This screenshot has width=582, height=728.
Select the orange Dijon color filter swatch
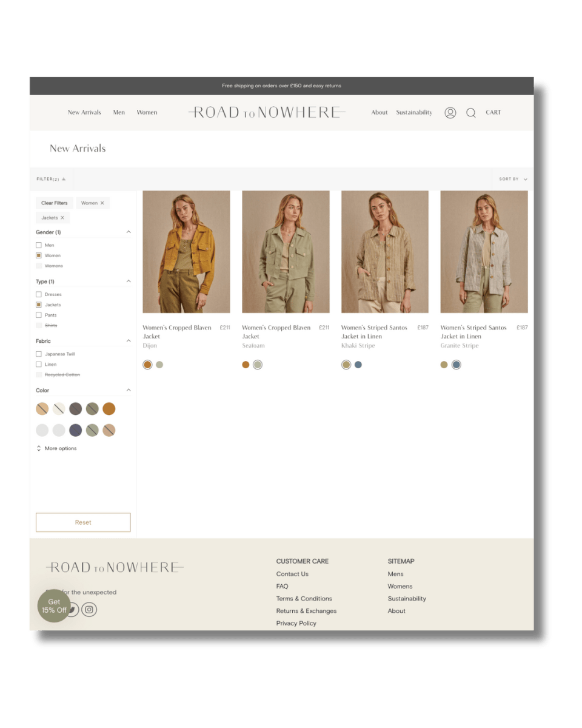pyautogui.click(x=109, y=409)
